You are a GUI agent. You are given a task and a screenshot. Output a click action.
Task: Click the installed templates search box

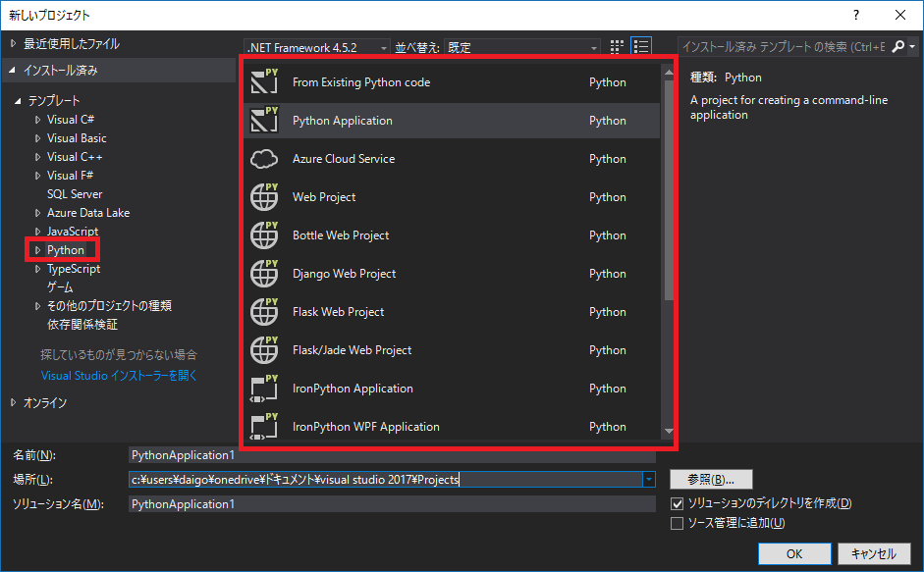784,46
